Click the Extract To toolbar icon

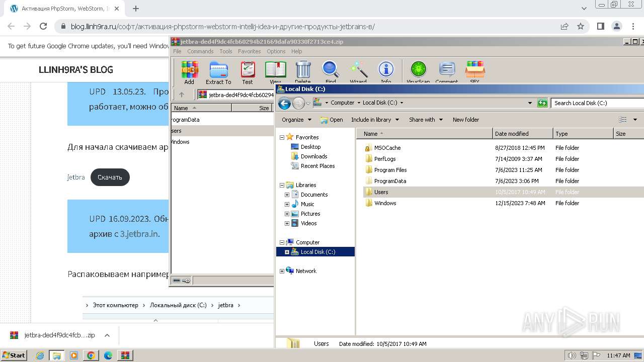coord(218,70)
